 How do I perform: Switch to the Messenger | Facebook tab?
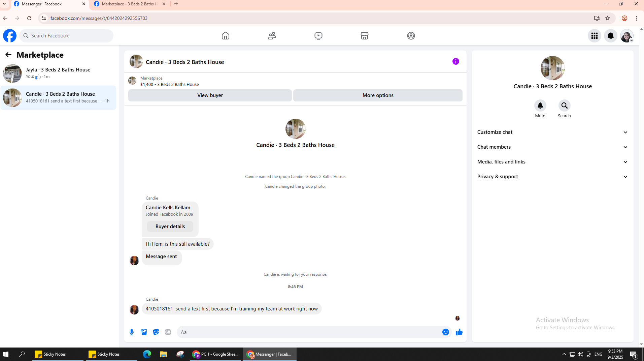coord(49,4)
